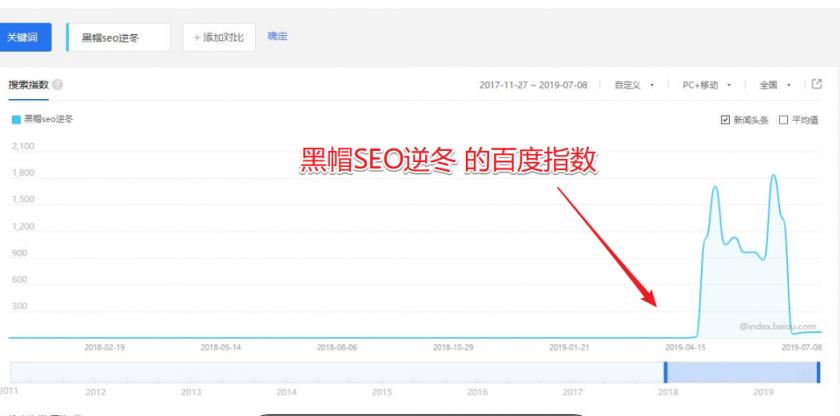840x416 pixels.
Task: Click the left timeline slider handle at 2018
Action: click(x=665, y=371)
